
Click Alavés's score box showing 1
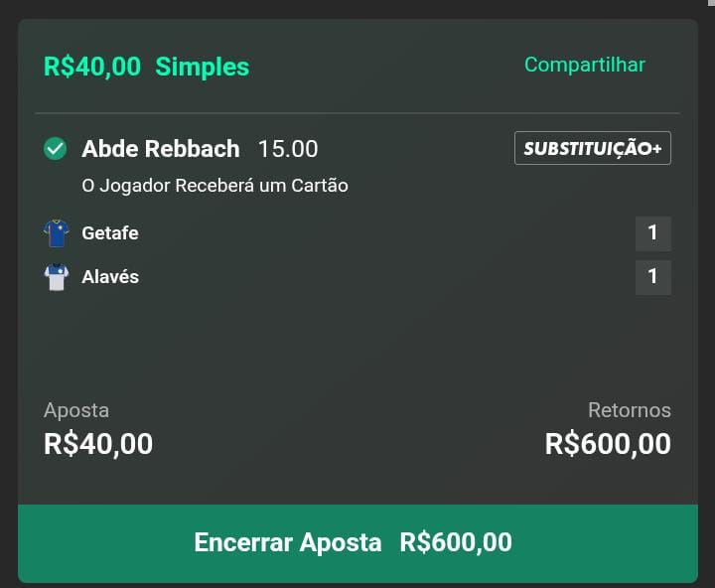652,277
